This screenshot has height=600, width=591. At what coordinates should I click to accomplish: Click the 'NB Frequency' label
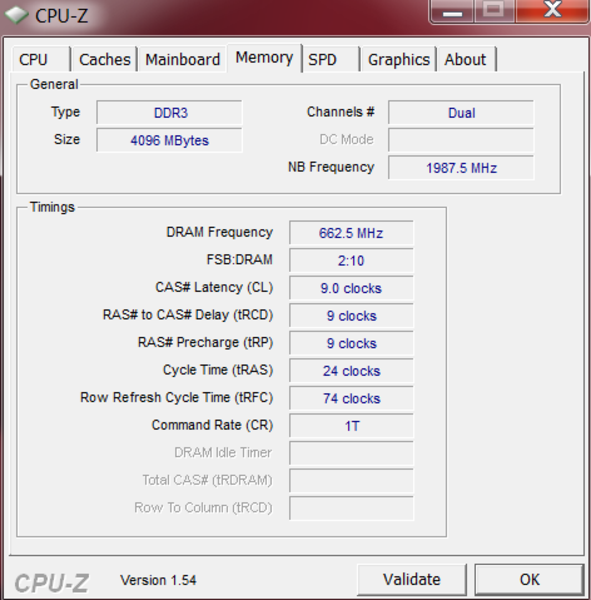pos(331,167)
